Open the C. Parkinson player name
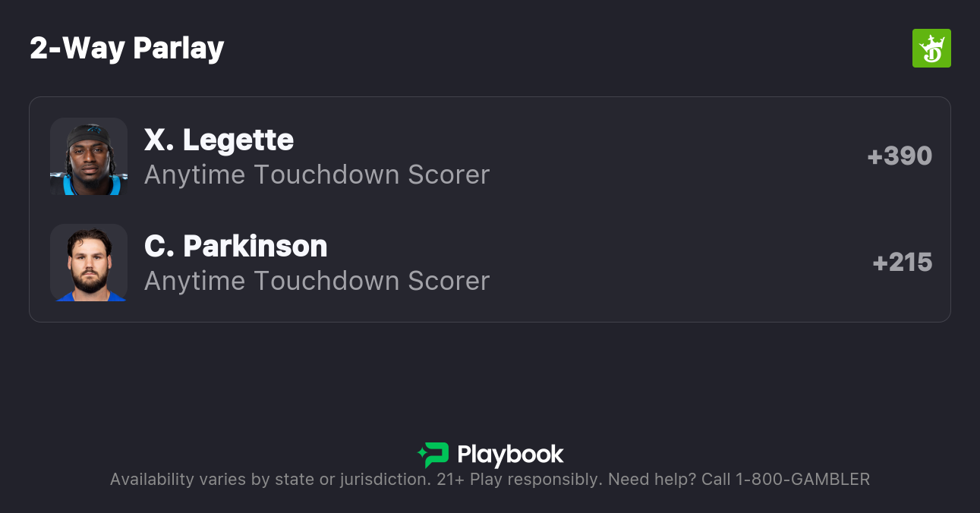 235,246
